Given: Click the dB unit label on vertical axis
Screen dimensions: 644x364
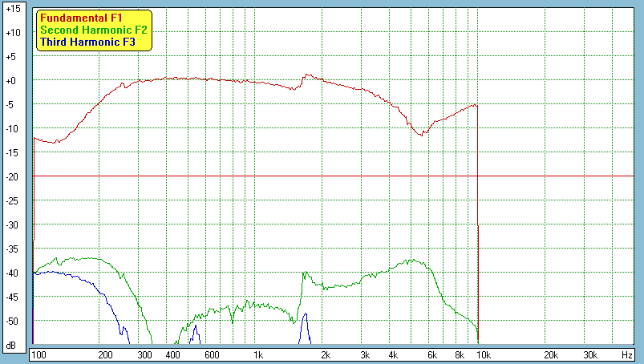Looking at the screenshot, I should [x=11, y=345].
